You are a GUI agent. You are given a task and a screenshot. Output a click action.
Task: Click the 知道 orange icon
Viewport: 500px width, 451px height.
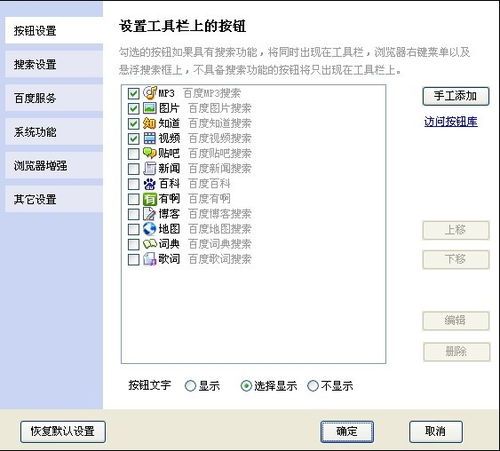click(x=150, y=123)
